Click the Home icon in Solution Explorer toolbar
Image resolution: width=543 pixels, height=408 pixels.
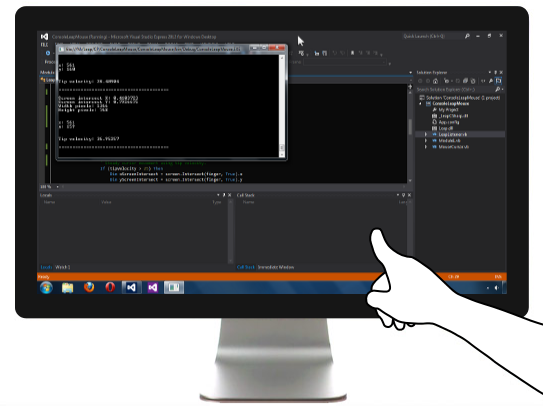tap(435, 81)
